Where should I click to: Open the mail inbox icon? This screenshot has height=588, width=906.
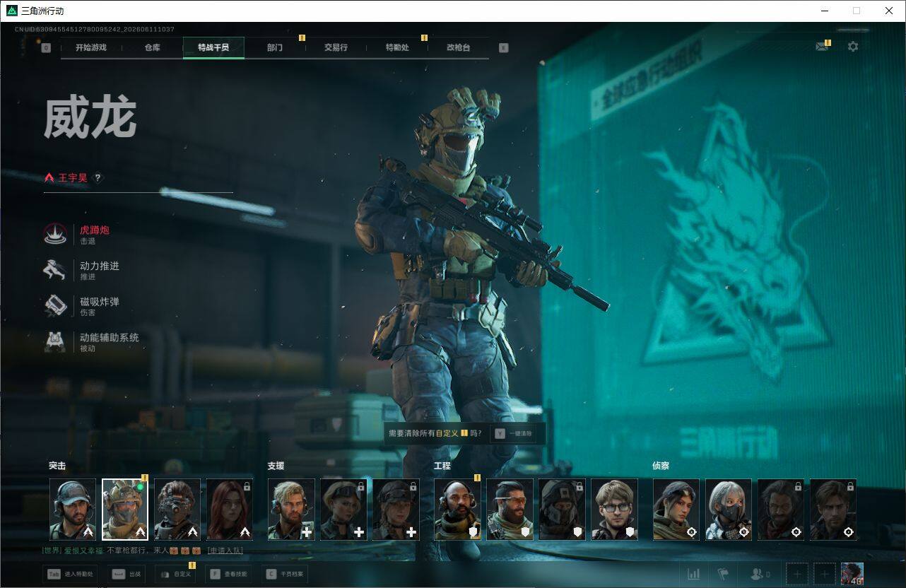[821, 47]
